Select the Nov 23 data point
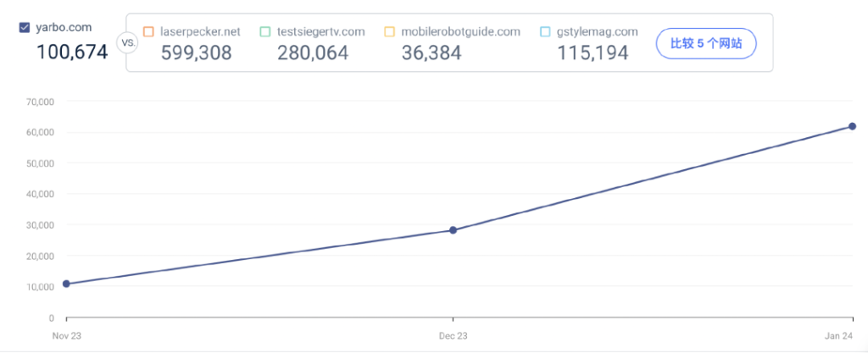Image resolution: width=868 pixels, height=353 pixels. pos(66,284)
